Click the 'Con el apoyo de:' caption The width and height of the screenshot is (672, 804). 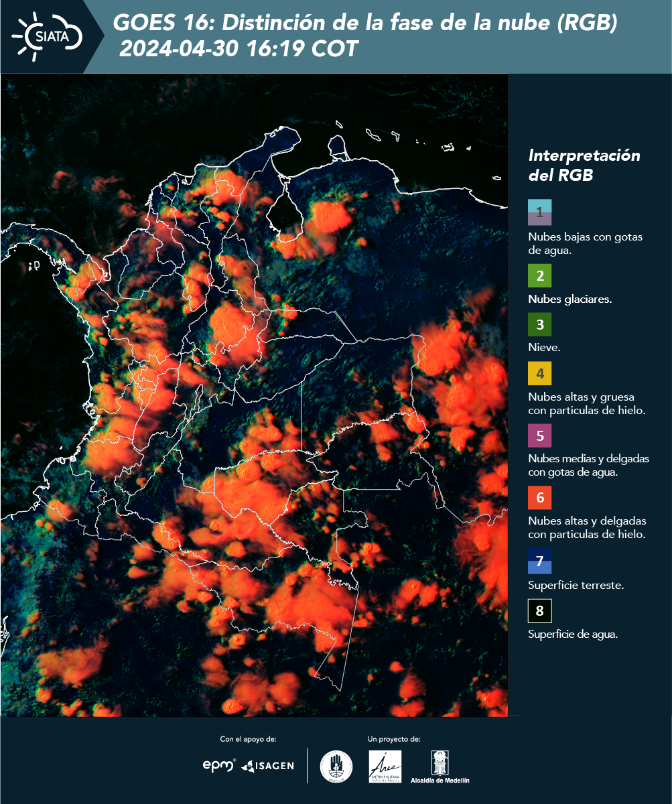[248, 739]
